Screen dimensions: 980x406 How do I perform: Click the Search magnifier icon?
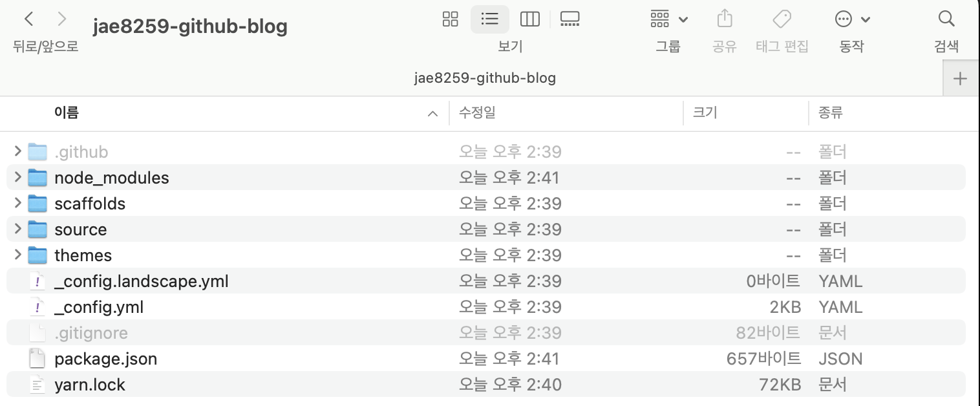(946, 19)
